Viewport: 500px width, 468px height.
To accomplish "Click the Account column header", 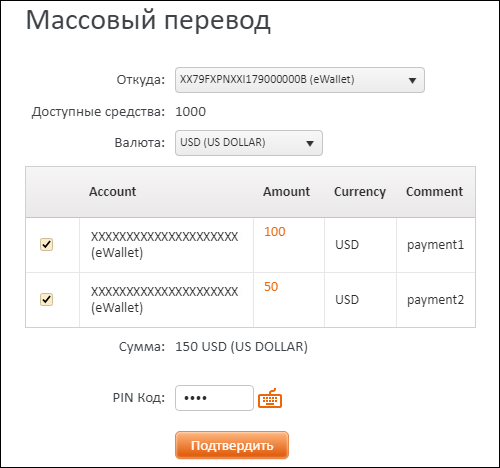I will click(113, 192).
